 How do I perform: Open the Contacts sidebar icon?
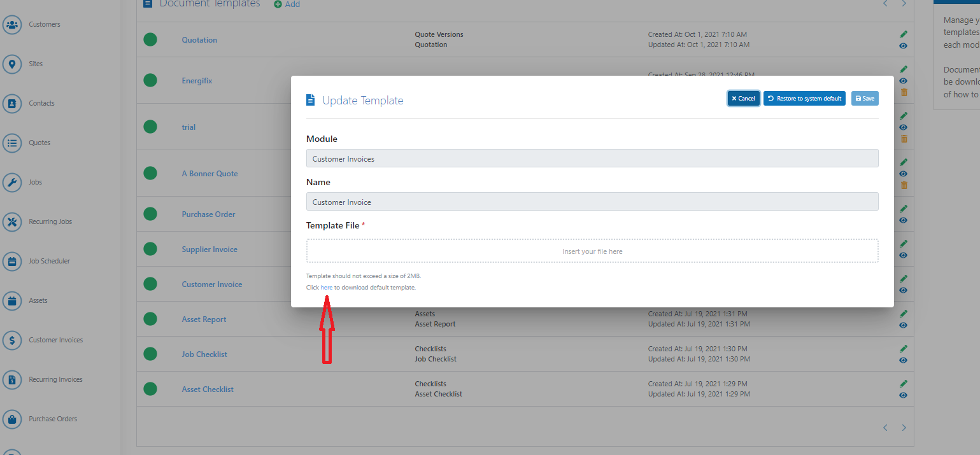tap(11, 104)
